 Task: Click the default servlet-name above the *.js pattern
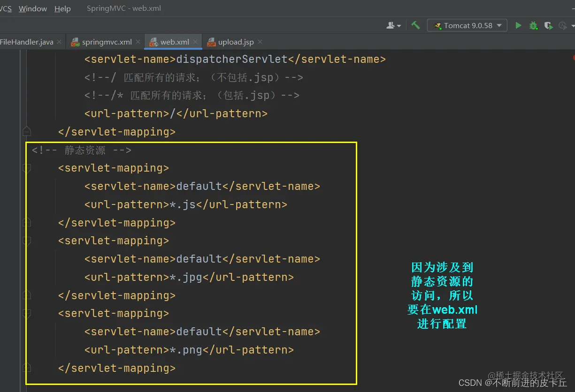tap(202, 186)
